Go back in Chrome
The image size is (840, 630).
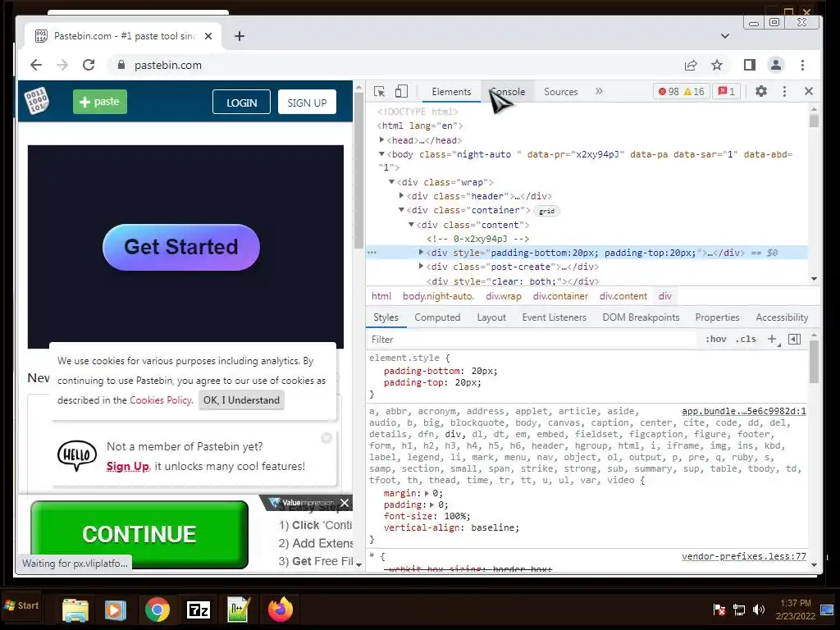36,65
